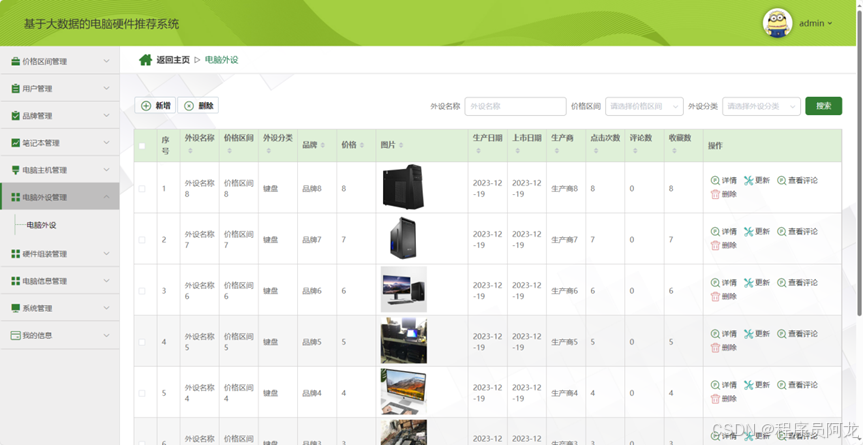Click the 返回主页 breadcrumb link
Viewport: 863px width, 445px height.
[173, 60]
